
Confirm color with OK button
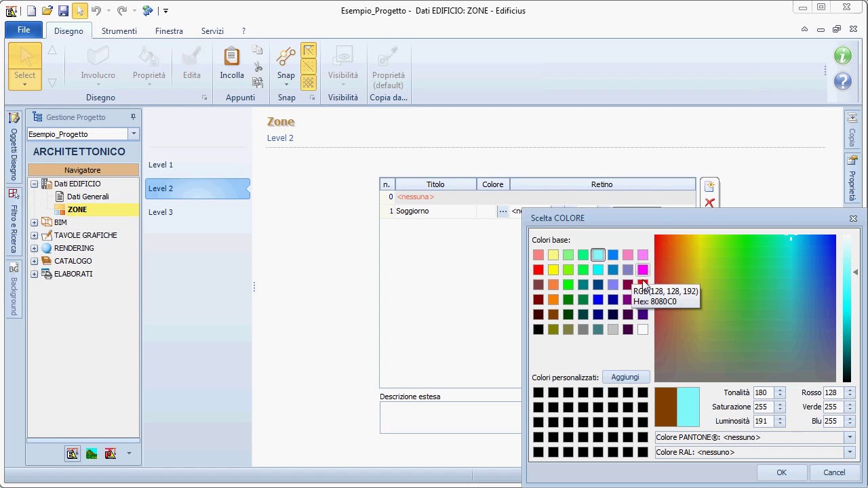tap(781, 472)
